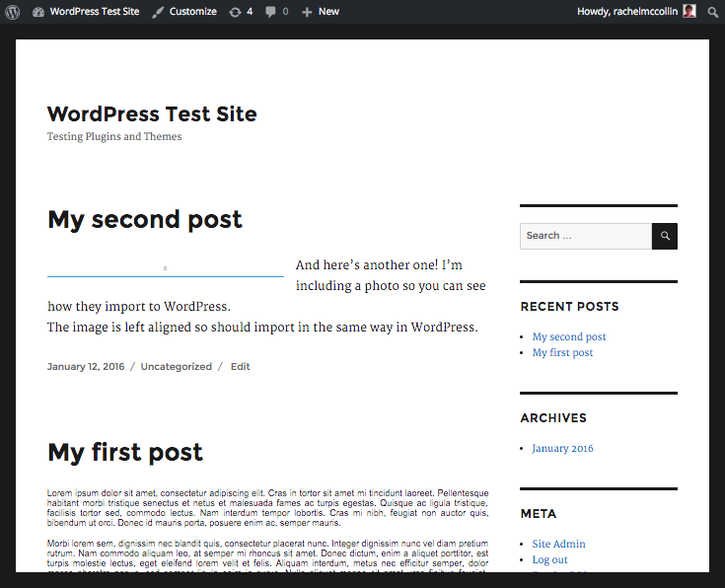Click the comments bubble icon

(x=270, y=12)
